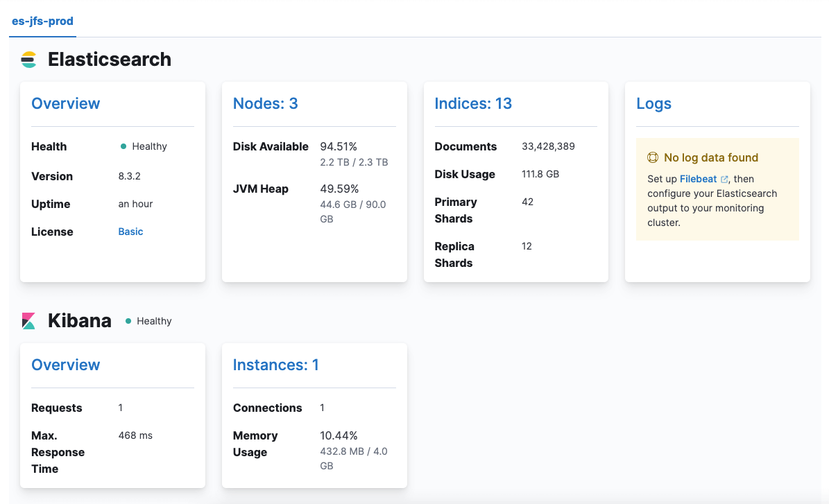829x504 pixels.
Task: Click the Max. Response Time value 468 ms
Action: point(135,435)
